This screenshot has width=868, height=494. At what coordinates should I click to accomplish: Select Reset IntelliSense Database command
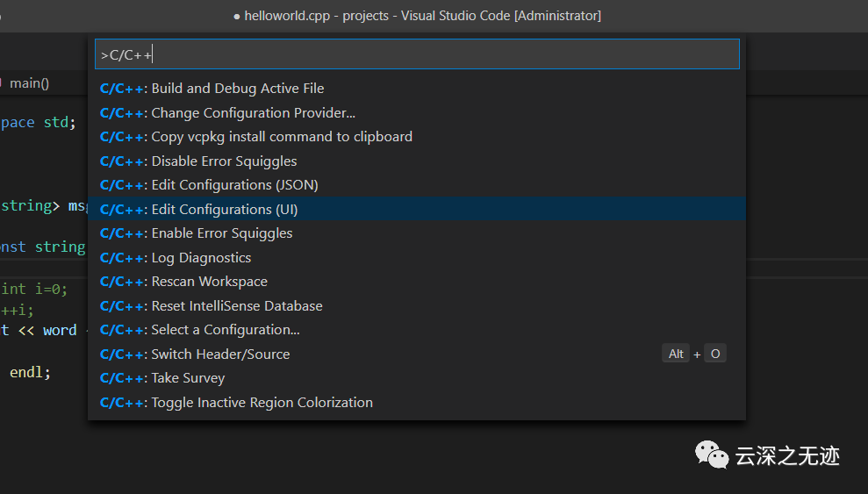[417, 306]
